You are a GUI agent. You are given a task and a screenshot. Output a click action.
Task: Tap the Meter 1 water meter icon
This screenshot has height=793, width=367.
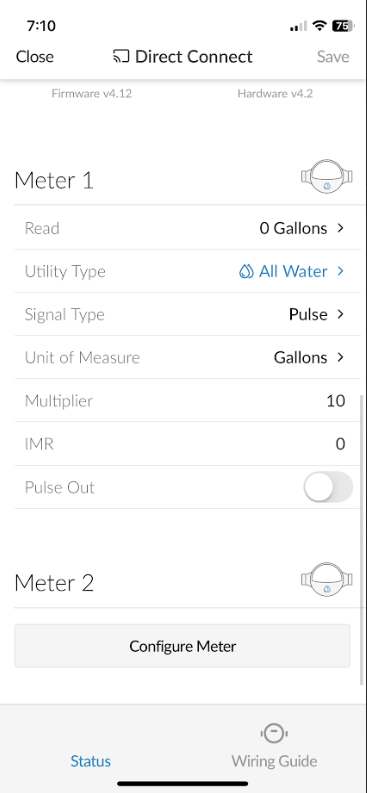click(x=327, y=177)
